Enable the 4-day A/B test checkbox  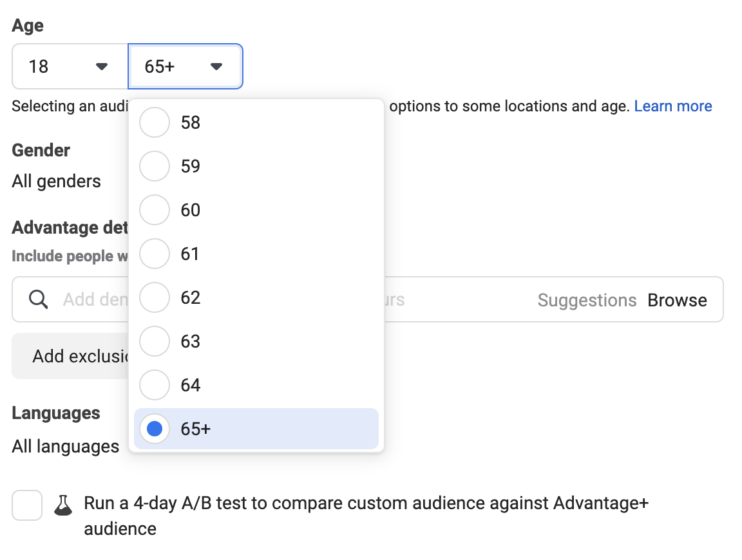[27, 505]
